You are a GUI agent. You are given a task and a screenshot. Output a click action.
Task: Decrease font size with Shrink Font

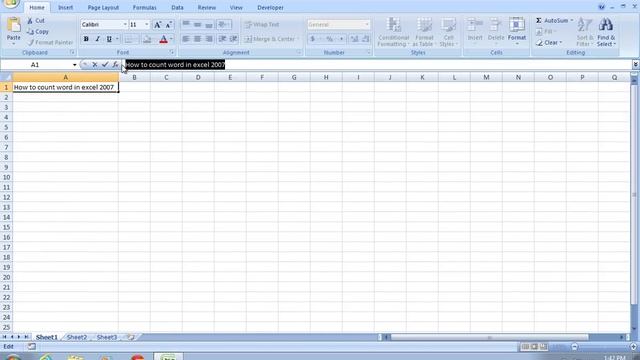click(x=169, y=24)
